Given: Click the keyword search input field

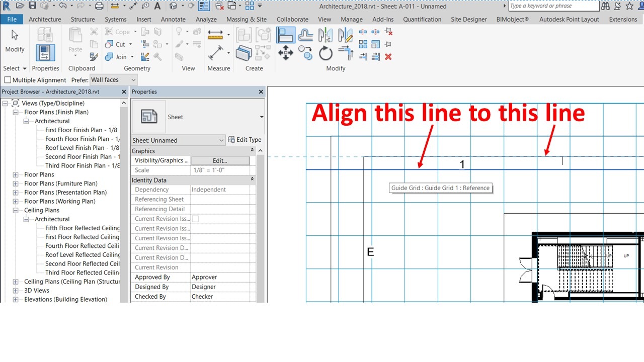Looking at the screenshot, I should click(x=553, y=6).
